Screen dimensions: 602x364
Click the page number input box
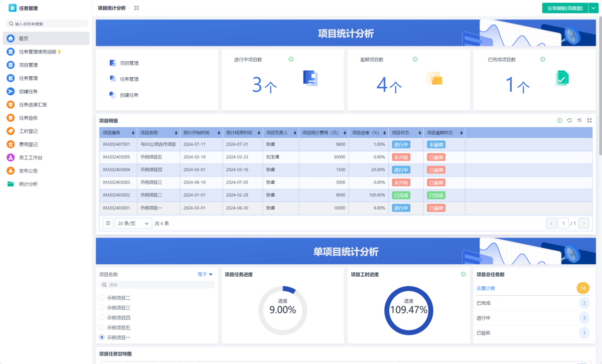click(563, 224)
